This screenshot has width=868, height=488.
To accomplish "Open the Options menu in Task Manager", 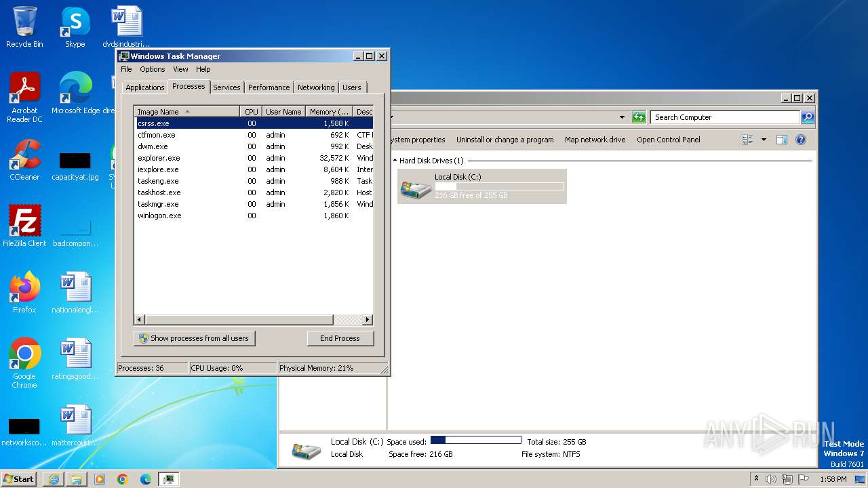I will point(153,69).
